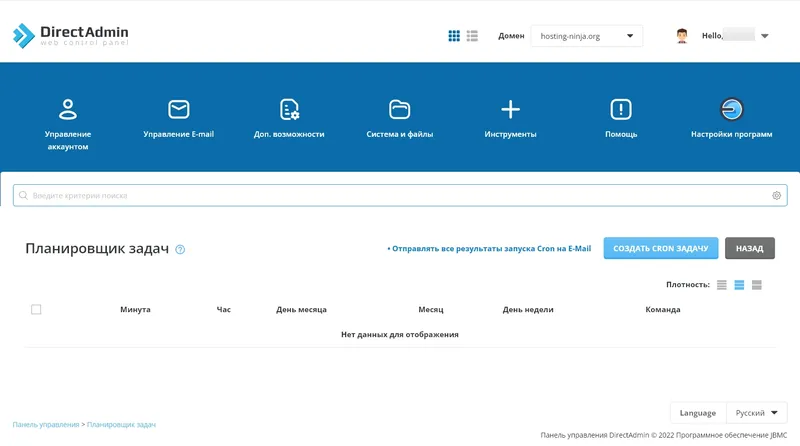The width and height of the screenshot is (800, 446).
Task: Select the Доп. возможности menu label
Action: (289, 134)
